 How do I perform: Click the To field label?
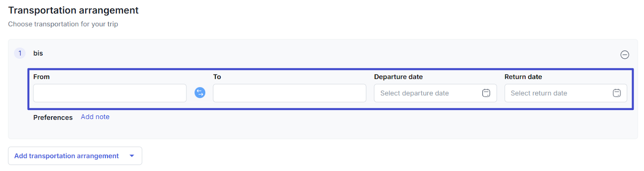(217, 77)
